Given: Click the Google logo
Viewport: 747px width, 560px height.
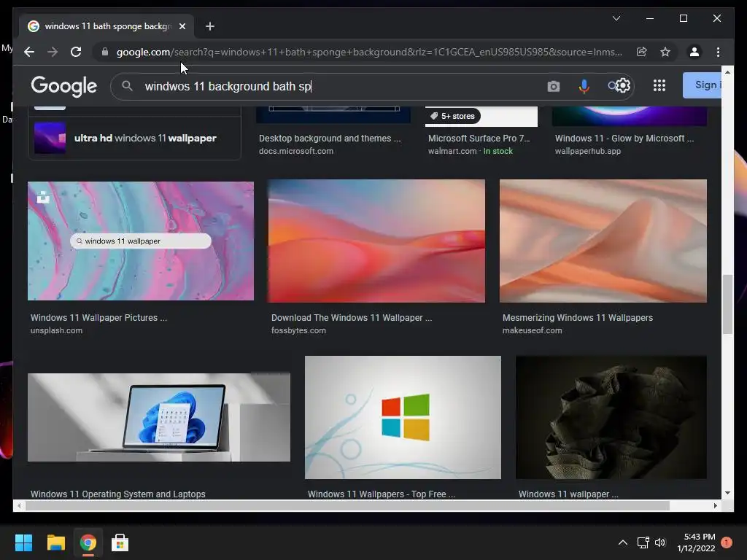Looking at the screenshot, I should [64, 86].
